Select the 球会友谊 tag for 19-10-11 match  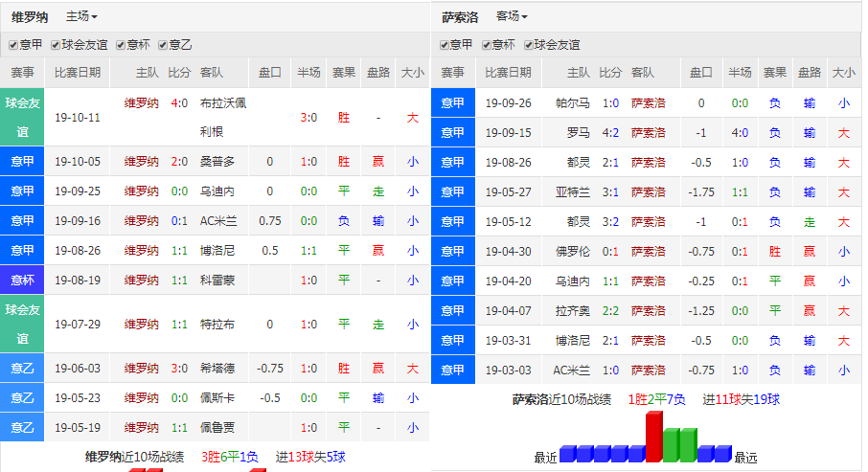pos(22,118)
